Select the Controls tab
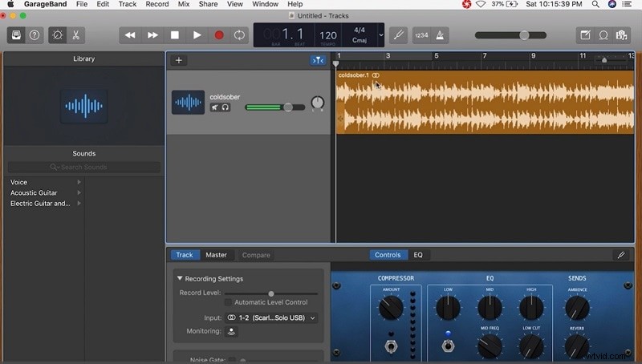The height and width of the screenshot is (364, 642). (x=388, y=255)
